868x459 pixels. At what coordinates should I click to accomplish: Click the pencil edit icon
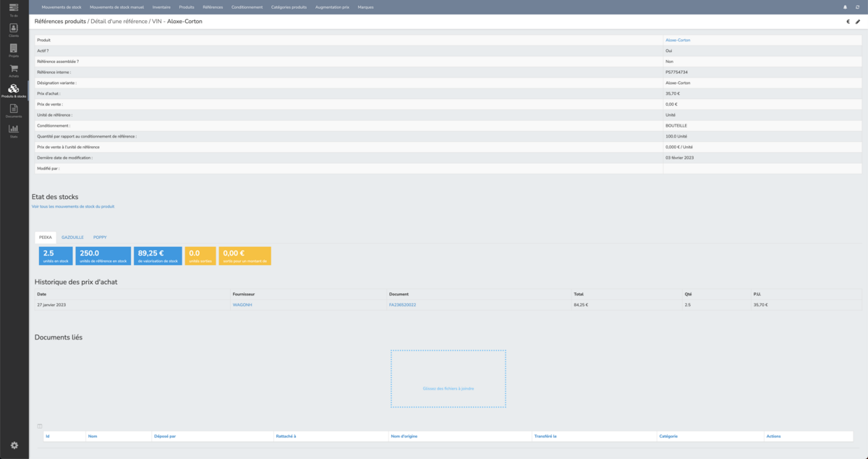click(x=858, y=22)
